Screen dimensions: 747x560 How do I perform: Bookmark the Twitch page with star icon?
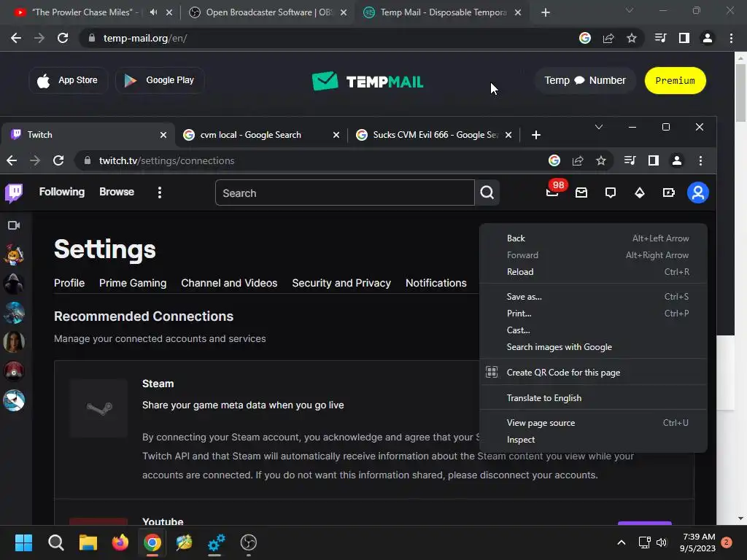click(x=601, y=160)
